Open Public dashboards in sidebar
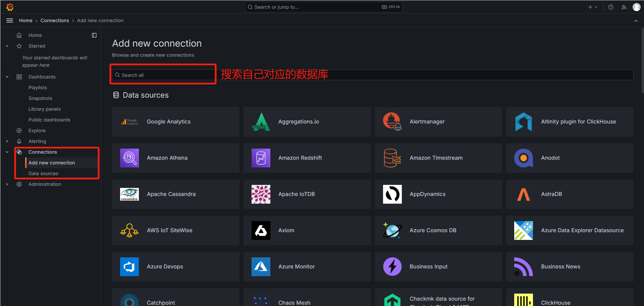The width and height of the screenshot is (644, 306). (49, 120)
